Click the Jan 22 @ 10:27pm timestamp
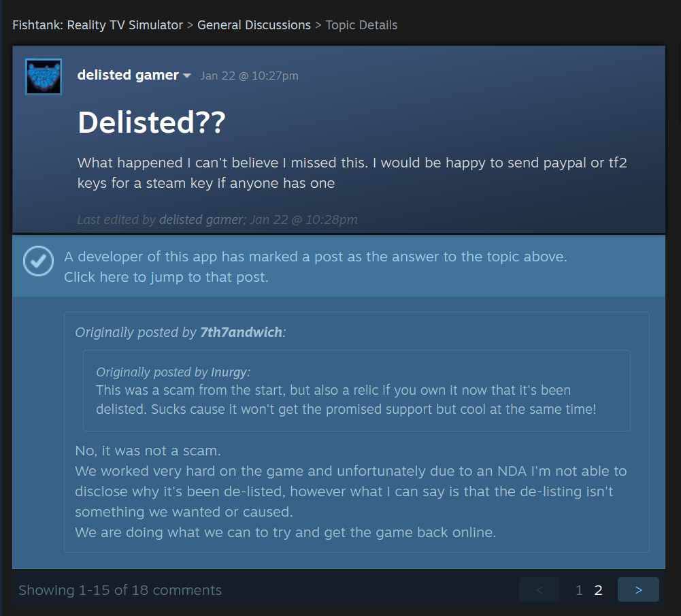681x616 pixels. point(249,76)
